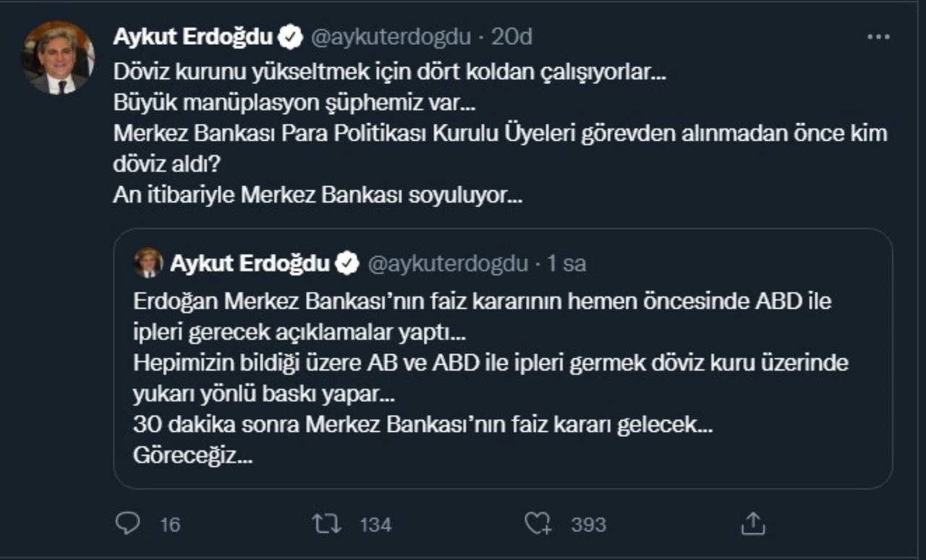Like the tweet with the heart icon
This screenshot has height=560, width=926.
point(538,523)
